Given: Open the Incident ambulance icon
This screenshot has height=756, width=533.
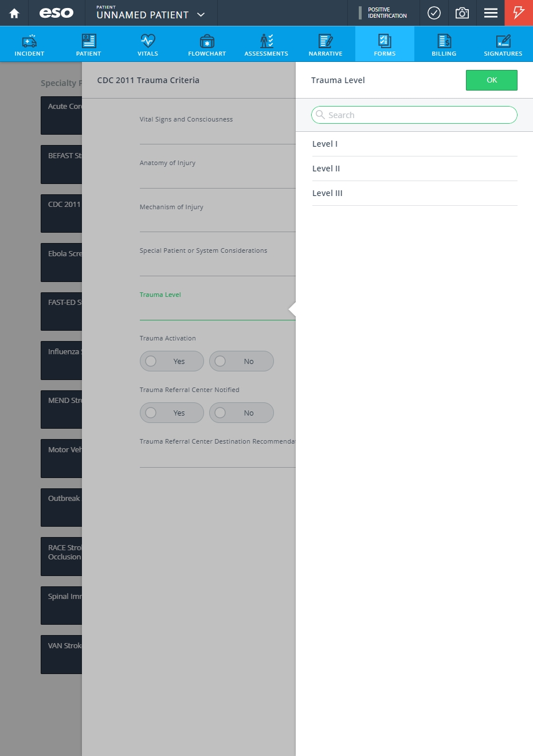Looking at the screenshot, I should tap(29, 41).
